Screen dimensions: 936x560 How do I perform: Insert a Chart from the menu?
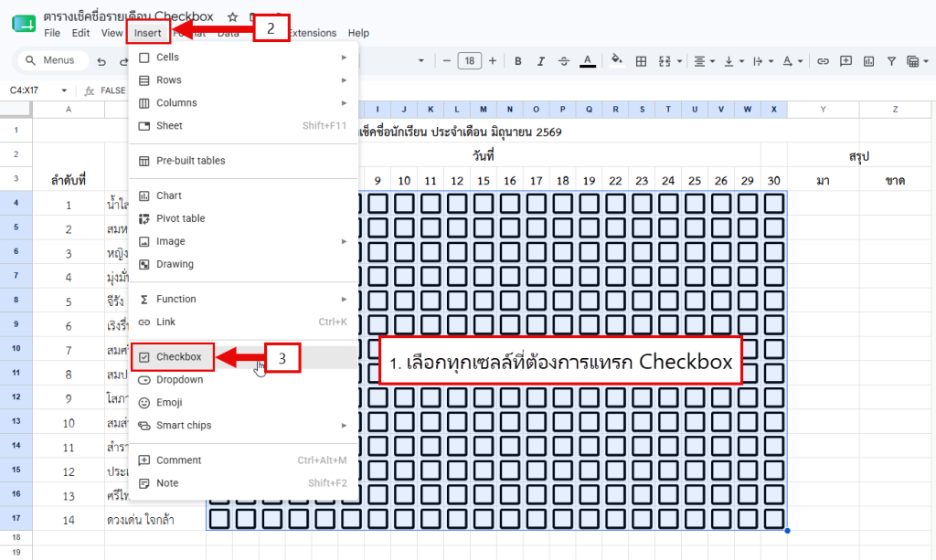(x=243, y=195)
